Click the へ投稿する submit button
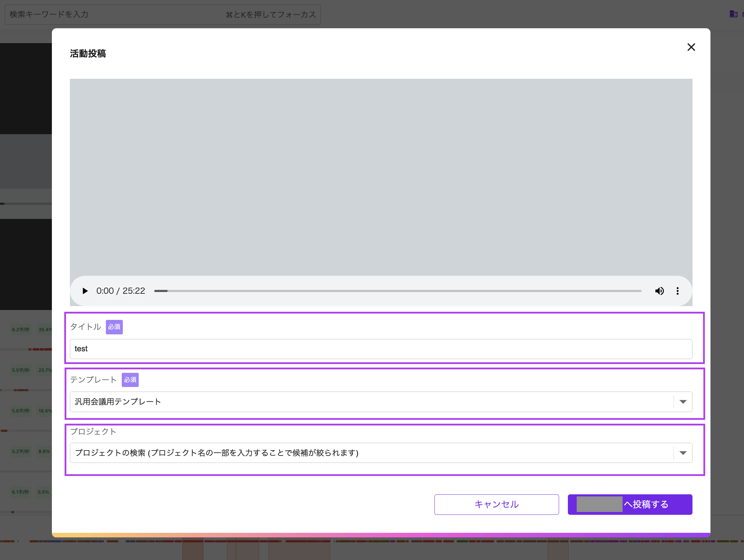 [x=630, y=505]
